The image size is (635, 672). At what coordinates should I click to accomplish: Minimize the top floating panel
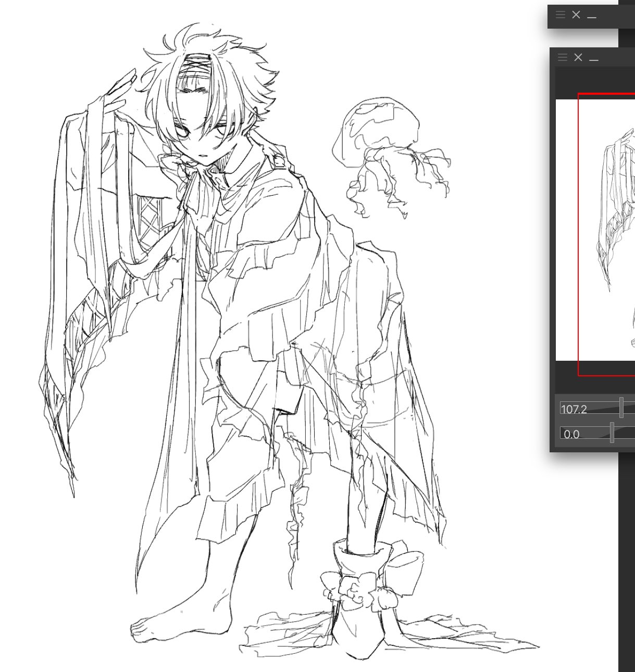tap(591, 17)
